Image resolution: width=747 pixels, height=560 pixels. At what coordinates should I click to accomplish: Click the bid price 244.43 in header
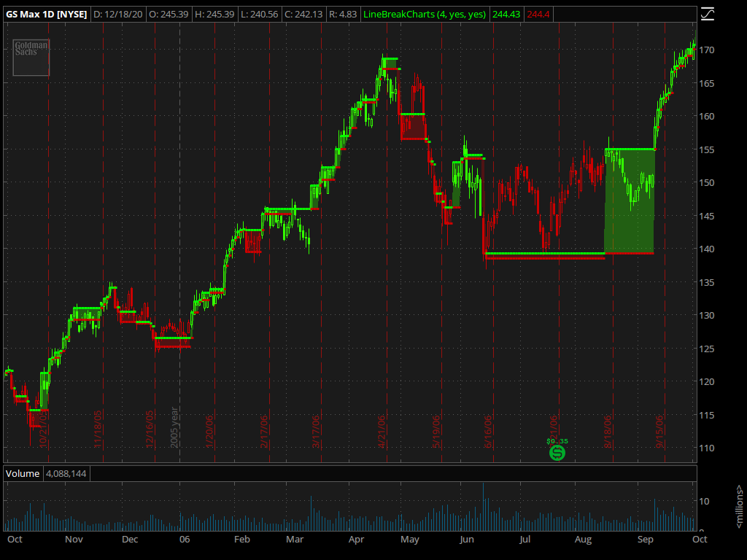tap(506, 14)
